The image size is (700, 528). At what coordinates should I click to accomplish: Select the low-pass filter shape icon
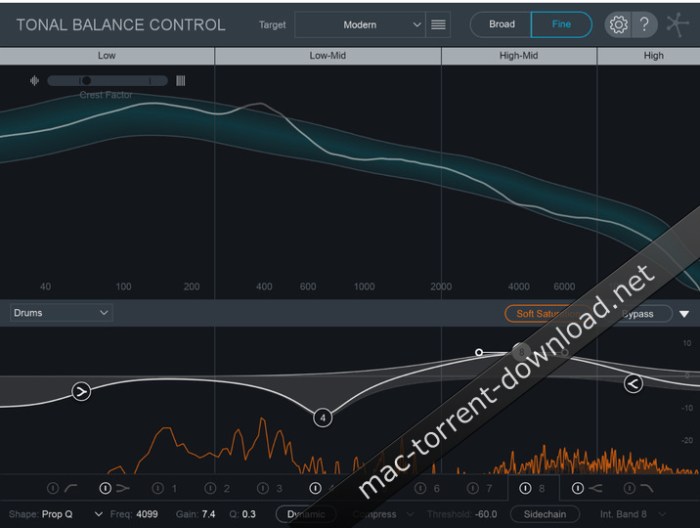tap(646, 488)
